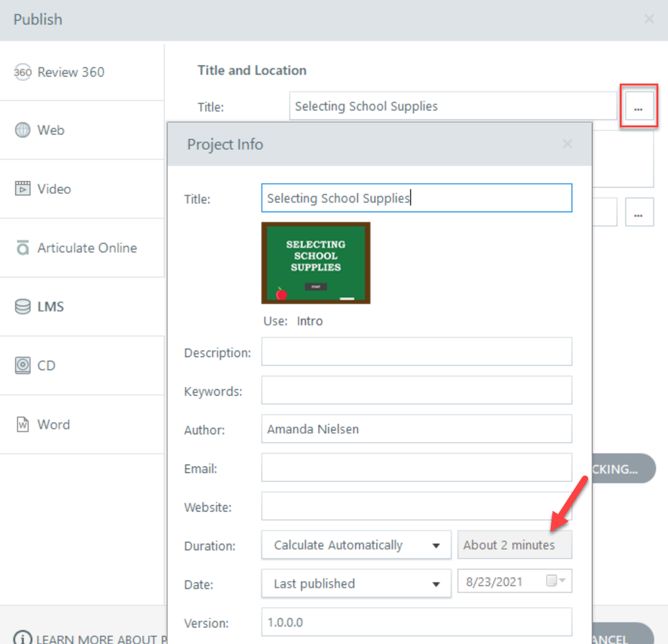Viewport: 668px width, 644px height.
Task: Click the Description input field
Action: [x=417, y=352]
